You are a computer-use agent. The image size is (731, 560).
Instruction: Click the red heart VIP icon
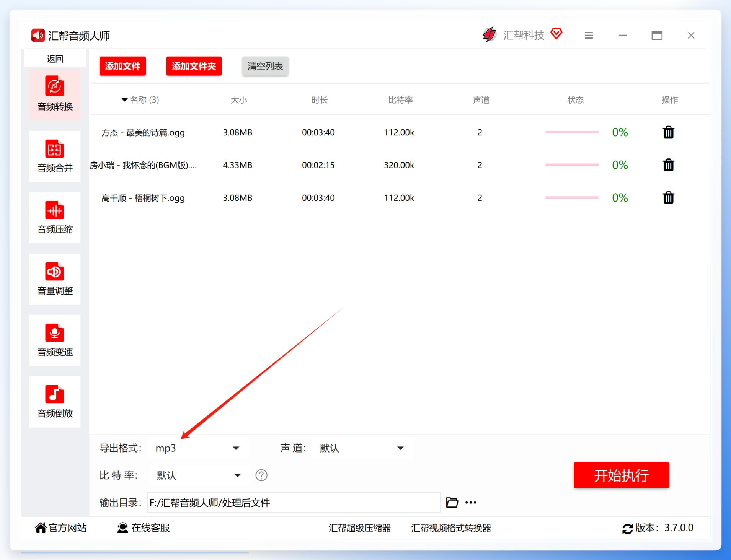tap(556, 34)
